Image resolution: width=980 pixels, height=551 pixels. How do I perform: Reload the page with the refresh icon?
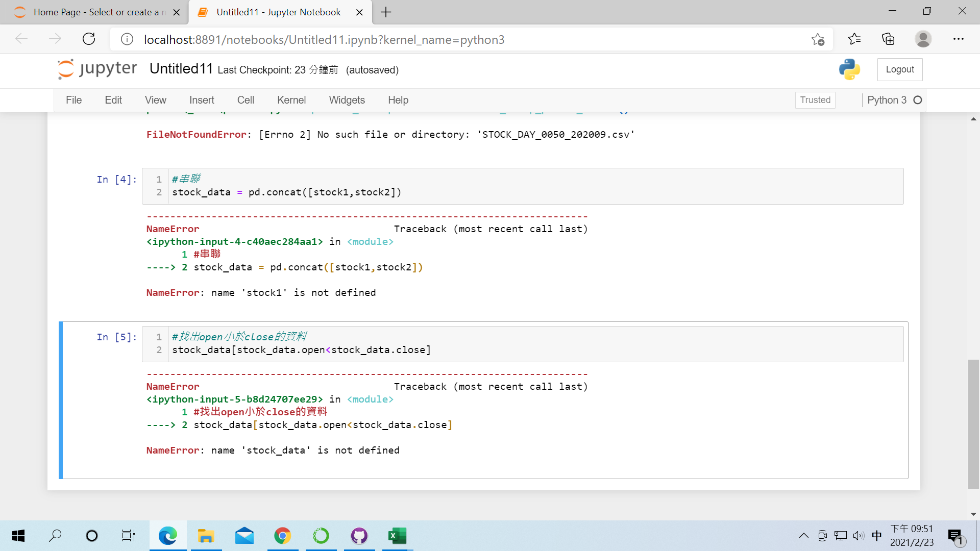coord(89,39)
